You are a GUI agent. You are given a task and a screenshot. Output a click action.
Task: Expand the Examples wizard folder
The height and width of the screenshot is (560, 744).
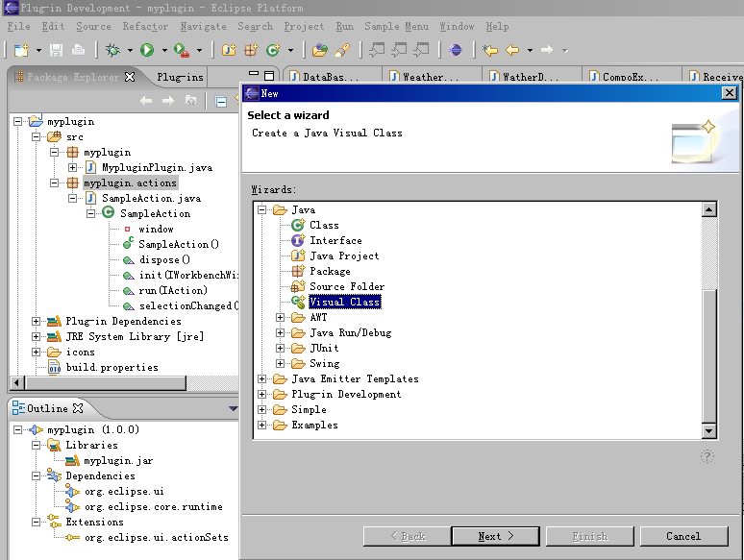click(261, 425)
